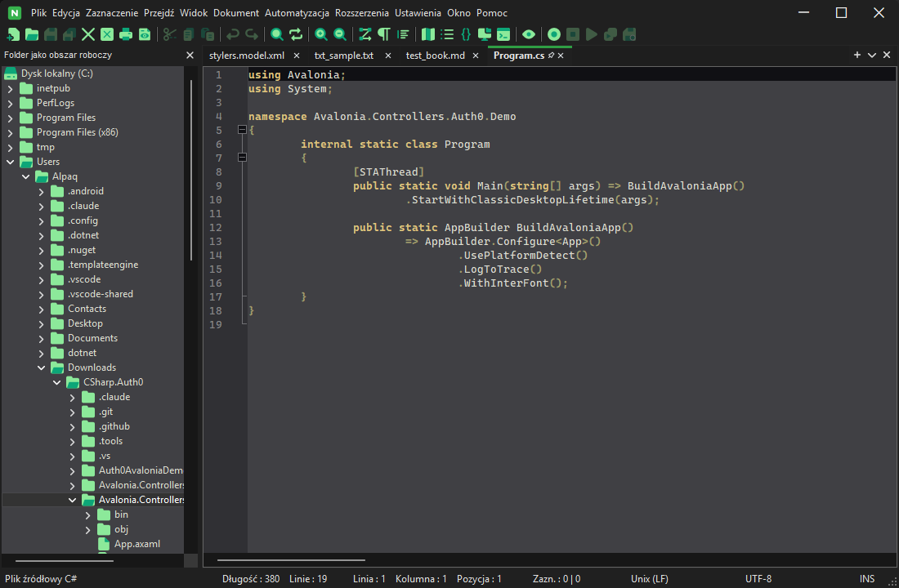Open Find with the magnifier icon

277,34
